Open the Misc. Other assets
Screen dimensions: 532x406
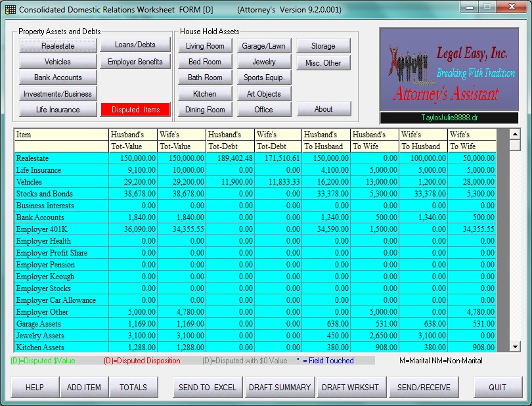tap(323, 63)
